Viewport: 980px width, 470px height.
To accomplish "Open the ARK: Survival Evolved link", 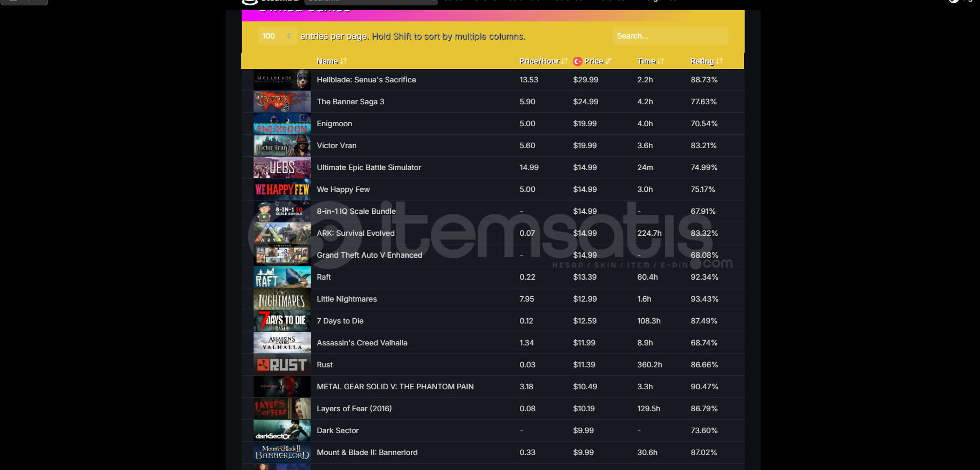I will click(x=356, y=233).
